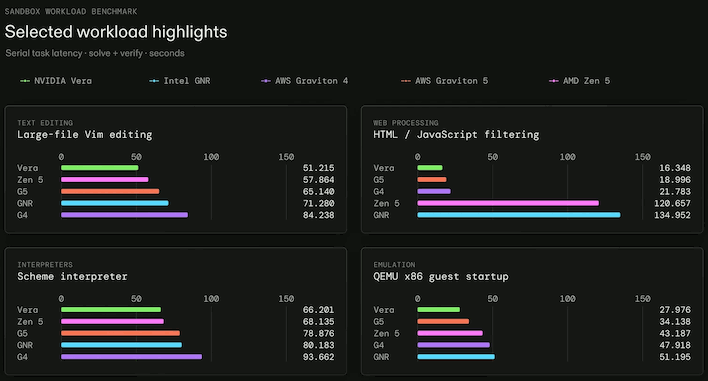Select the Intel GNR legend entry
The height and width of the screenshot is (381, 708).
coord(180,81)
